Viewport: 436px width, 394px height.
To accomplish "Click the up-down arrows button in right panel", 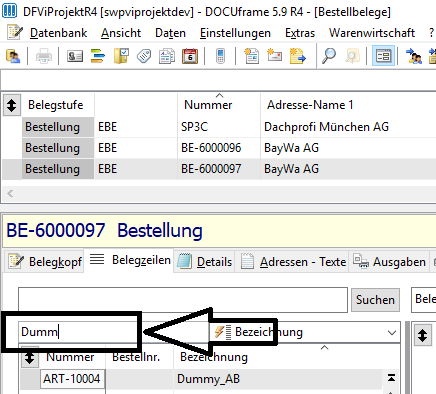I will coord(422,335).
